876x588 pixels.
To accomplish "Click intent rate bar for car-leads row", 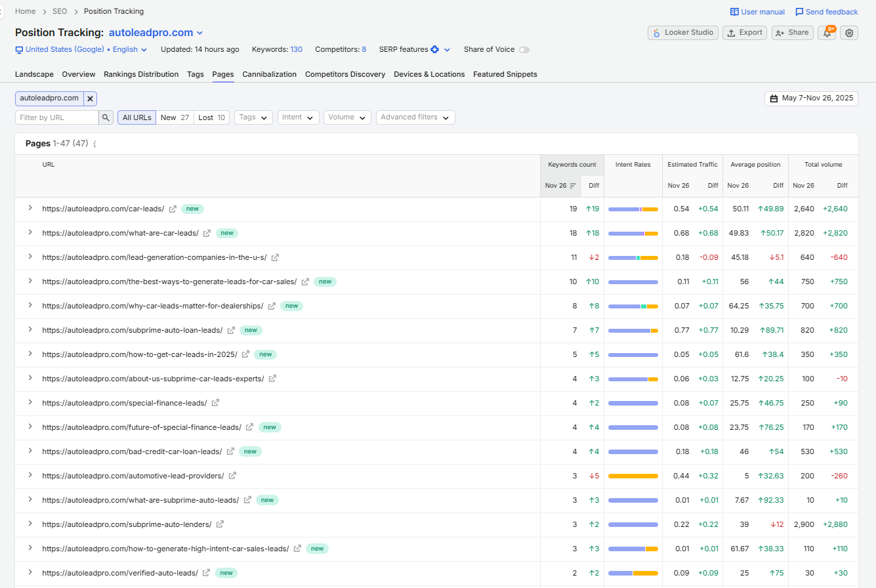I will tap(633, 209).
